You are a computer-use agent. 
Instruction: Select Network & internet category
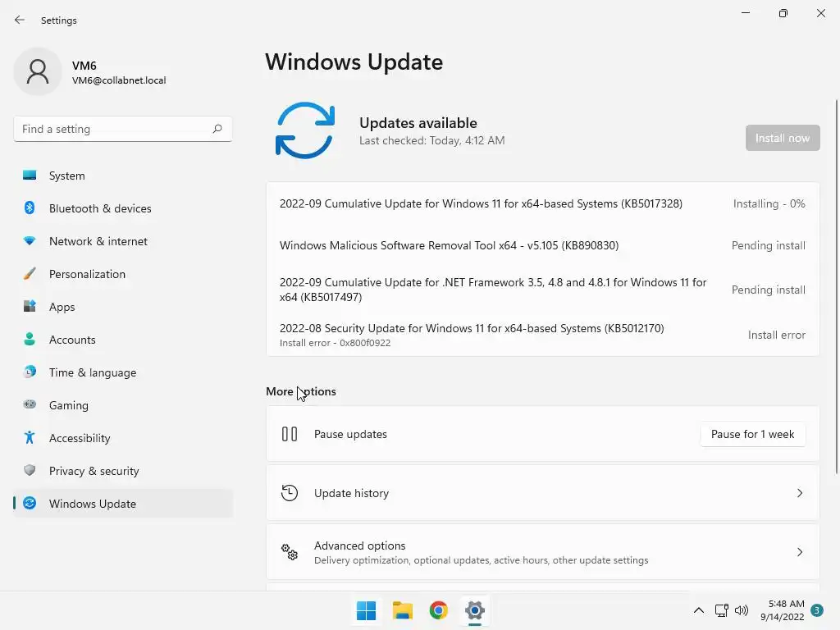123,241
